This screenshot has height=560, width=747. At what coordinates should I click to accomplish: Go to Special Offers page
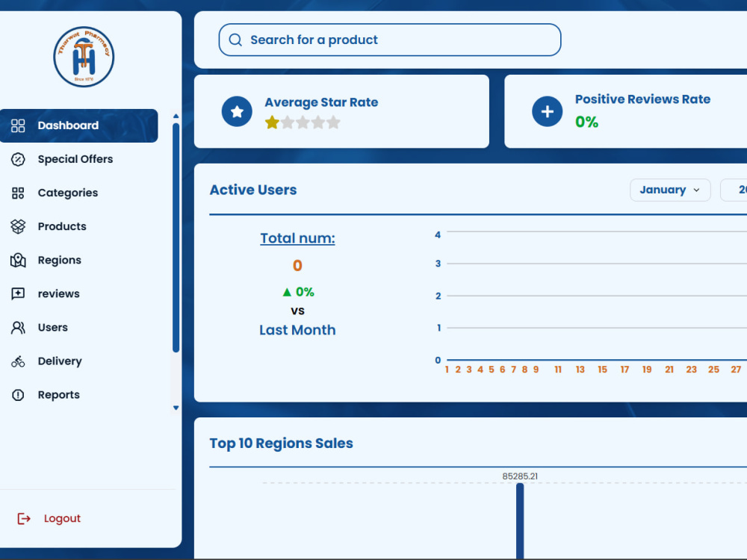click(75, 159)
